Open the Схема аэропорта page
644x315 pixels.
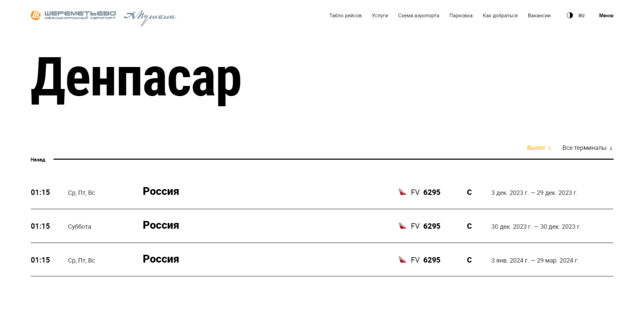point(418,16)
